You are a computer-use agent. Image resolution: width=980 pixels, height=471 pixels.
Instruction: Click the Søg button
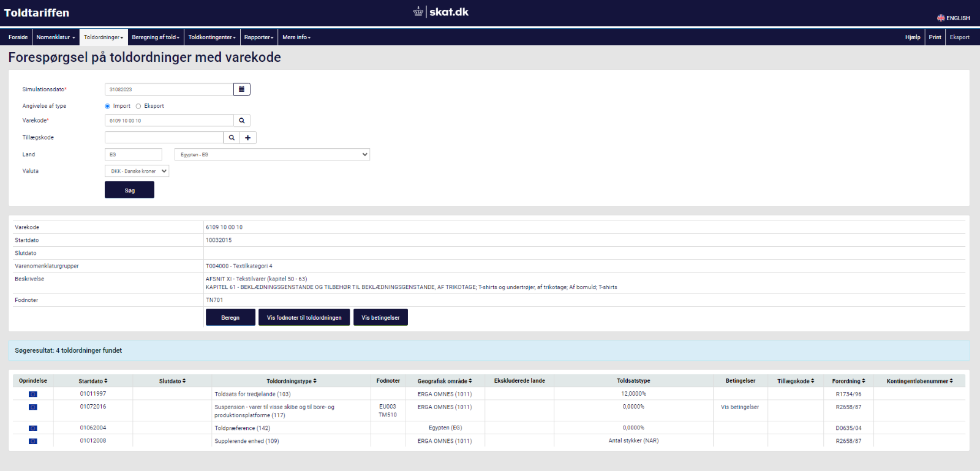pyautogui.click(x=129, y=190)
